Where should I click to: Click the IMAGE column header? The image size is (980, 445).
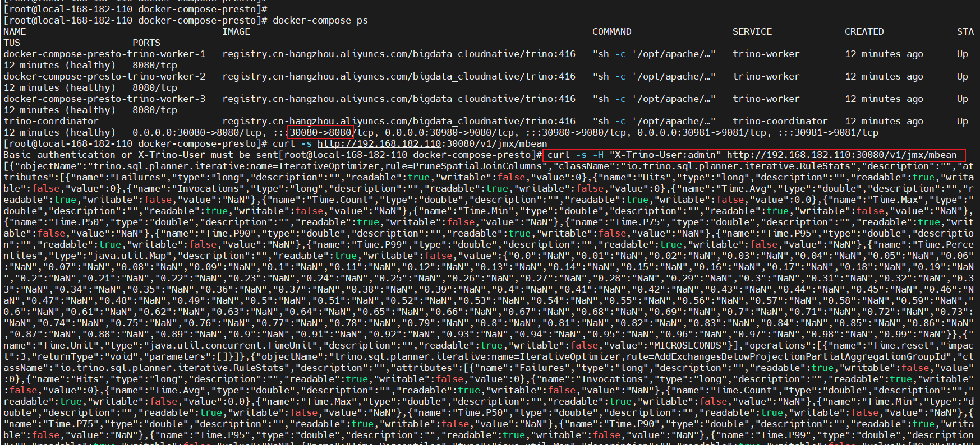tap(236, 32)
